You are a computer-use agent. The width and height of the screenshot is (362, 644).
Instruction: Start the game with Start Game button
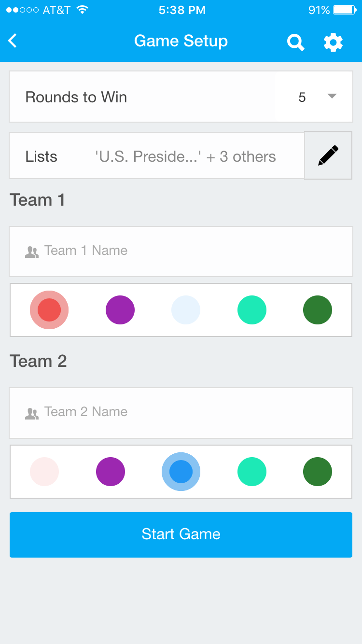tap(181, 534)
